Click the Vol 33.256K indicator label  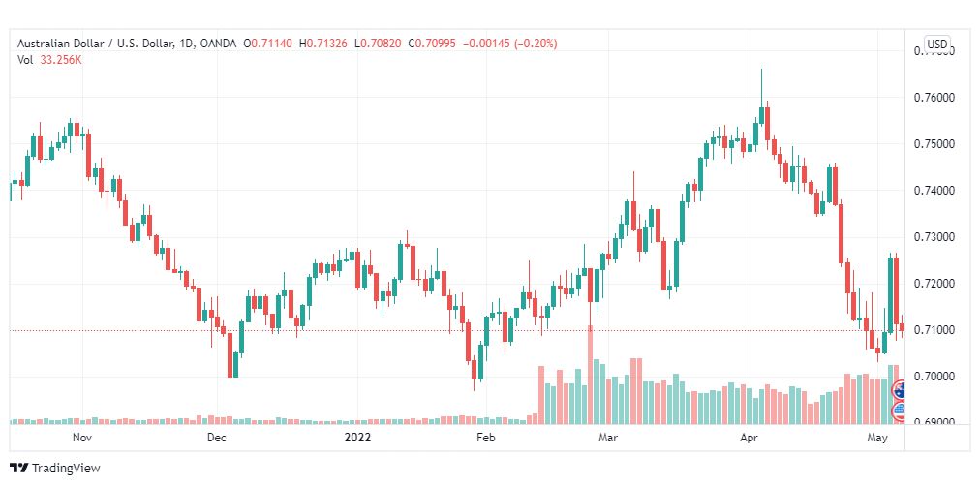[x=49, y=59]
